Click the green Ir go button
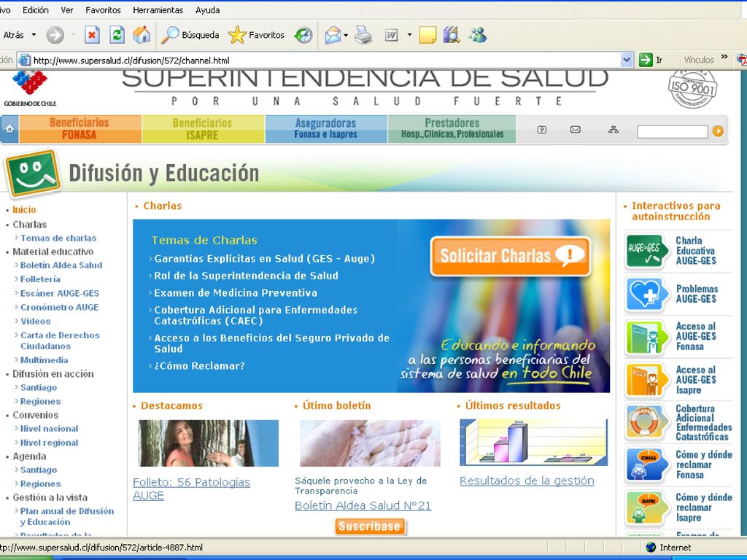Viewport: 747px width, 560px height. [651, 60]
